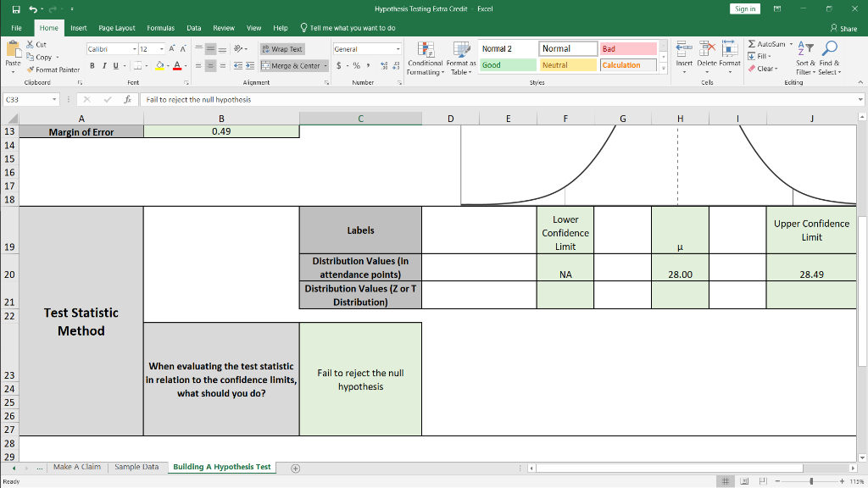Switch to the Data tab
This screenshot has height=488, width=868.
194,28
